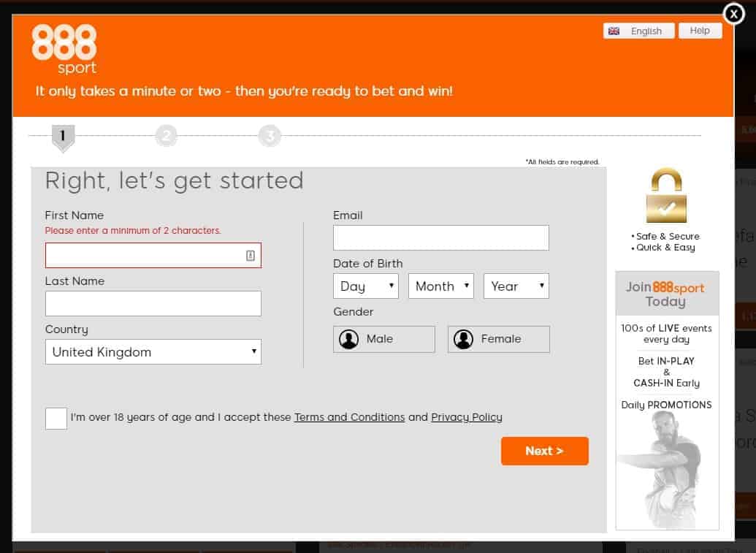Click the Next button

click(x=545, y=451)
